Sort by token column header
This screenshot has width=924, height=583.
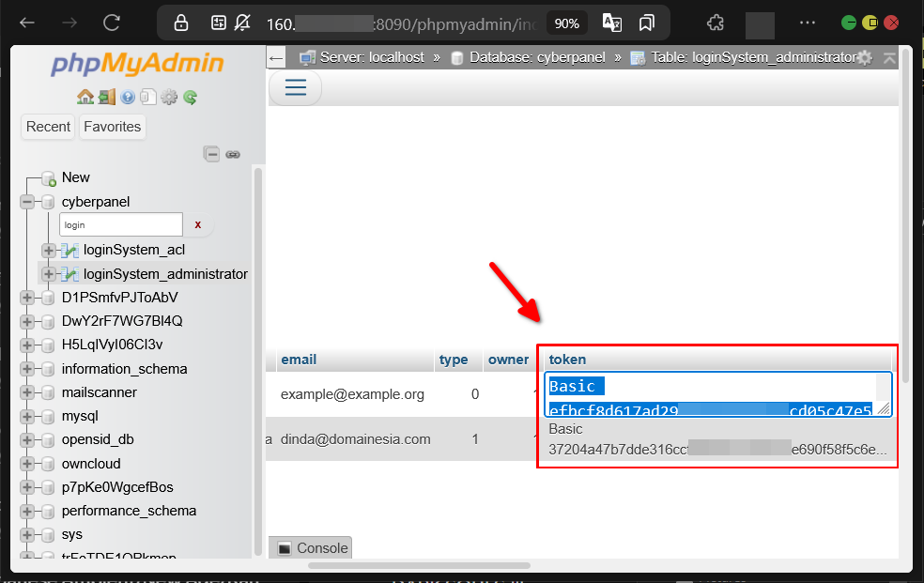567,360
